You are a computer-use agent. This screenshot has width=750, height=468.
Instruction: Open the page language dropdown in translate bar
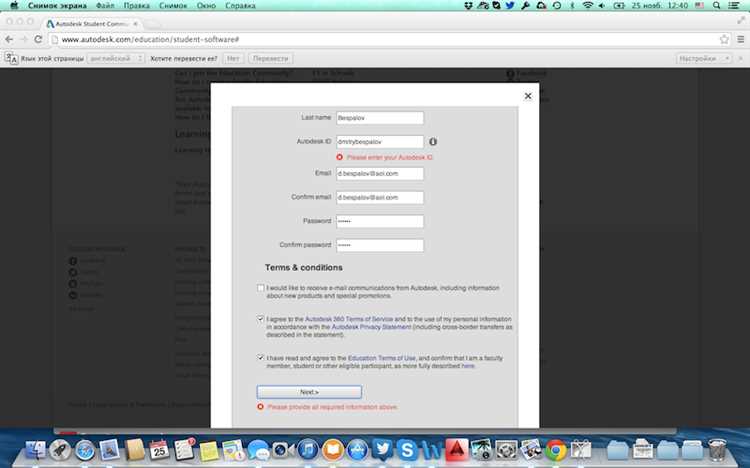[x=112, y=59]
